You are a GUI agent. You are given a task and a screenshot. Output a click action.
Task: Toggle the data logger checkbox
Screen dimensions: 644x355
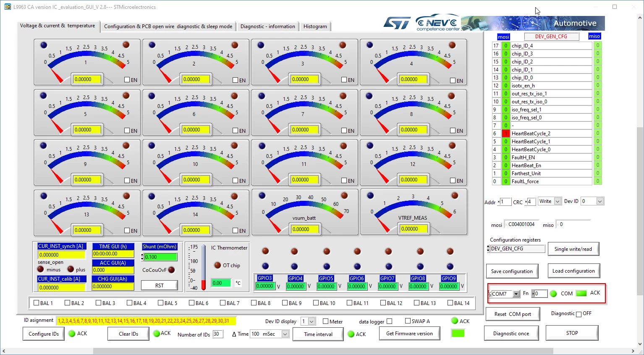[x=389, y=321]
